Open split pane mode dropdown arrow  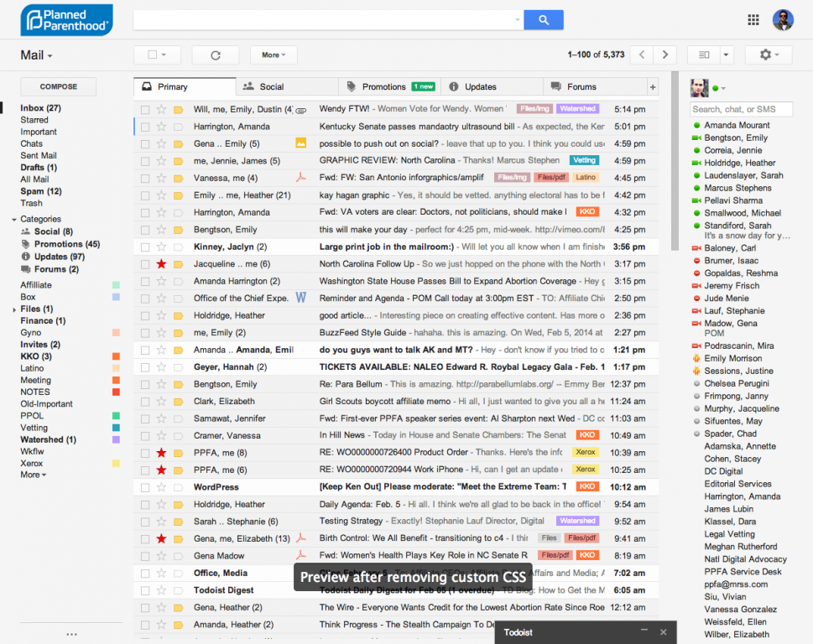pyautogui.click(x=726, y=55)
